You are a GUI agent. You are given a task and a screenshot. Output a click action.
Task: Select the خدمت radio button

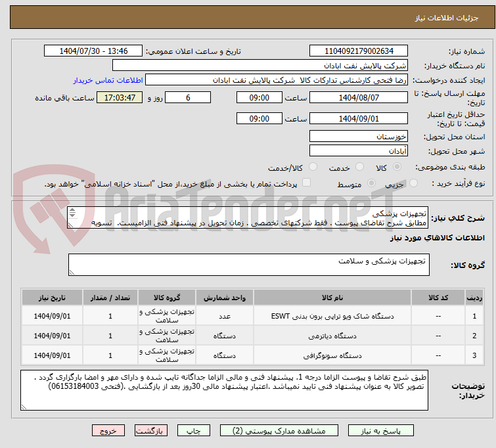359,166
